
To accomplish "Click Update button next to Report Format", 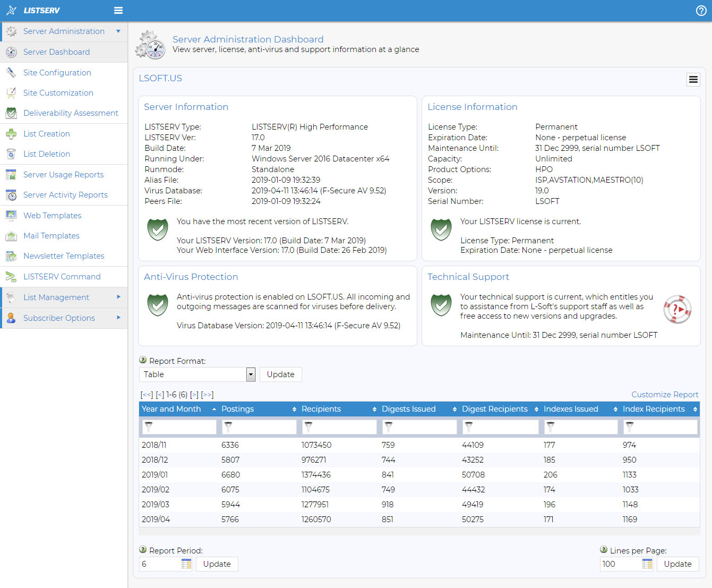I will 280,374.
